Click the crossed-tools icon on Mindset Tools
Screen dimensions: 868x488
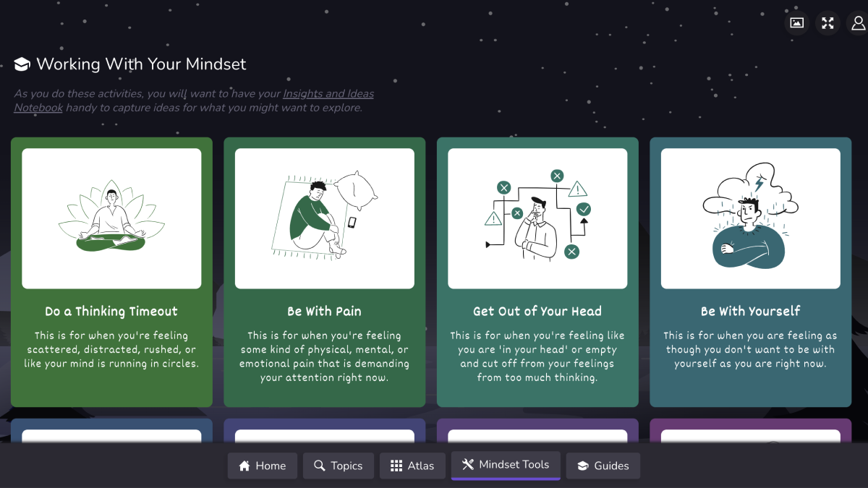click(467, 465)
